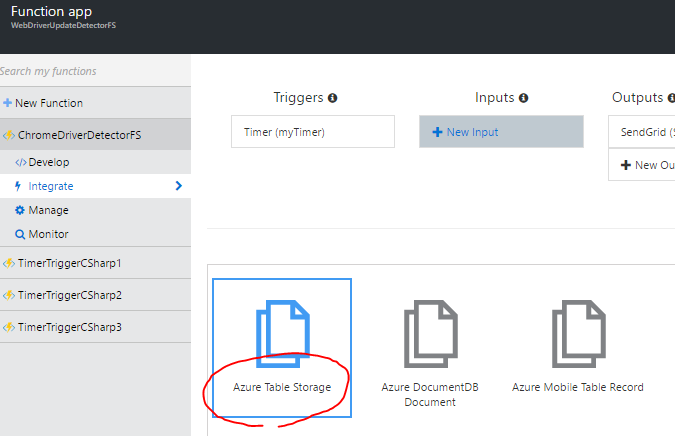Select TimerTriggerCSharp2 function name

(70, 295)
